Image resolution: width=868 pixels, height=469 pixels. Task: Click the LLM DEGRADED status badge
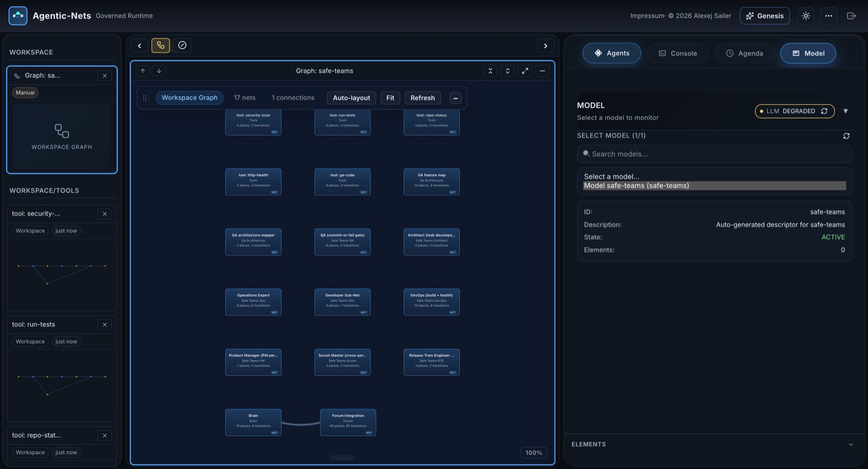pyautogui.click(x=795, y=111)
